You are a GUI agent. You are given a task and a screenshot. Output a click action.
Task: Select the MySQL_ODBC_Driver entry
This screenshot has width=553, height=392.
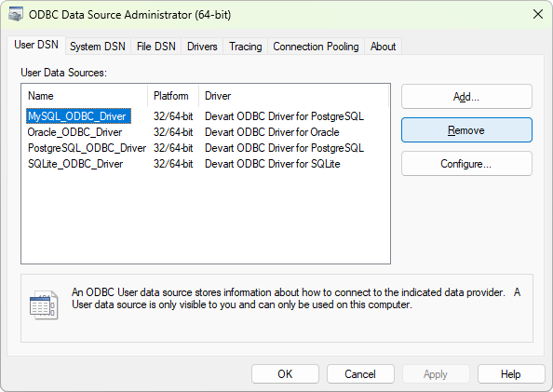(x=78, y=116)
